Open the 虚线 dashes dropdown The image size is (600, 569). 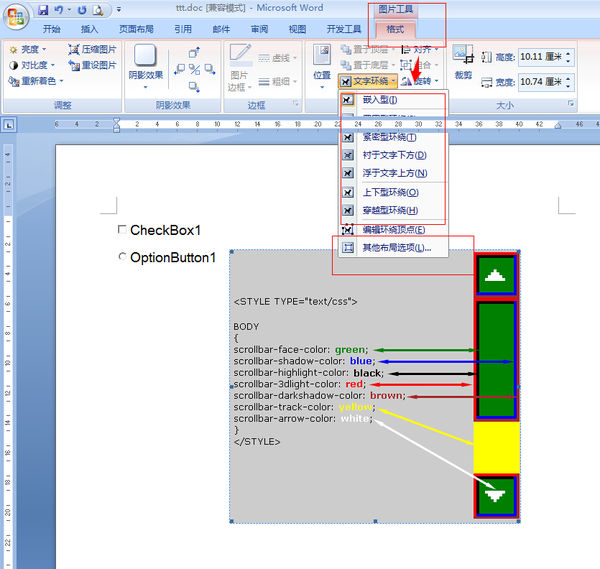[277, 58]
